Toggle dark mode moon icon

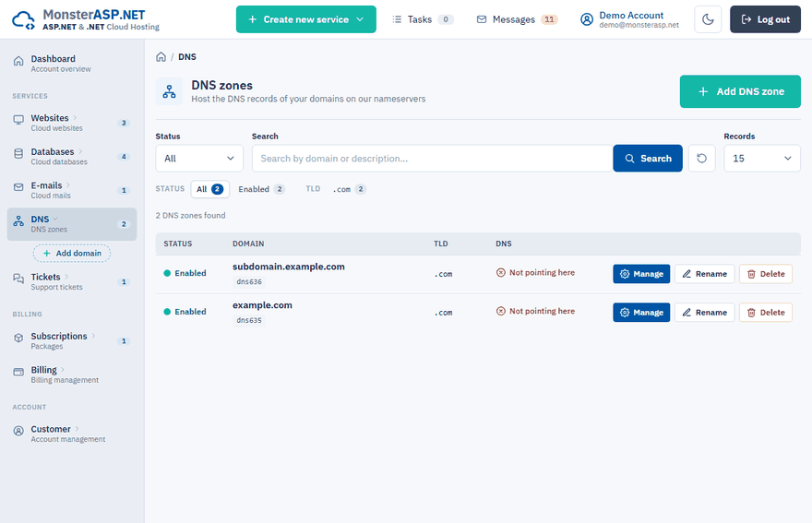[708, 19]
